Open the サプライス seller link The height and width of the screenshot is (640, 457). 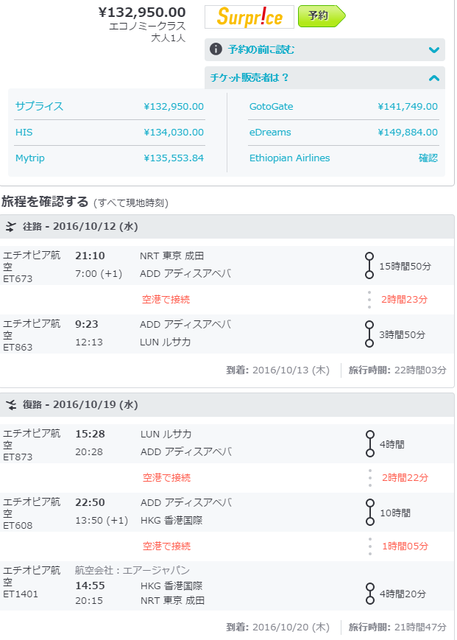point(39,106)
